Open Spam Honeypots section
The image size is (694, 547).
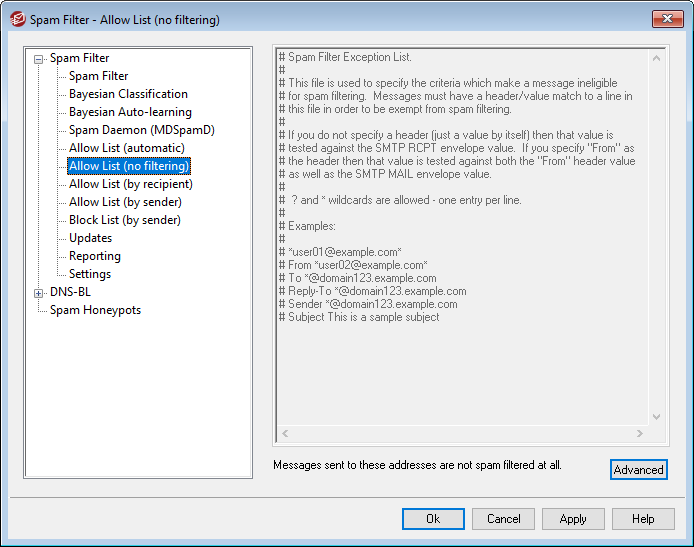point(95,310)
